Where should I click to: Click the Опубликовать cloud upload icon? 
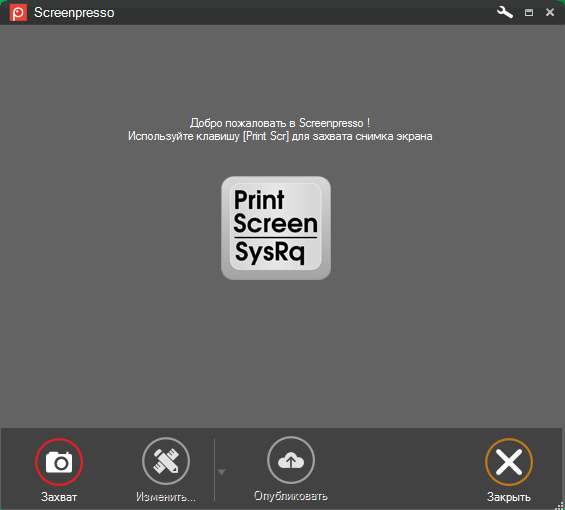click(291, 460)
